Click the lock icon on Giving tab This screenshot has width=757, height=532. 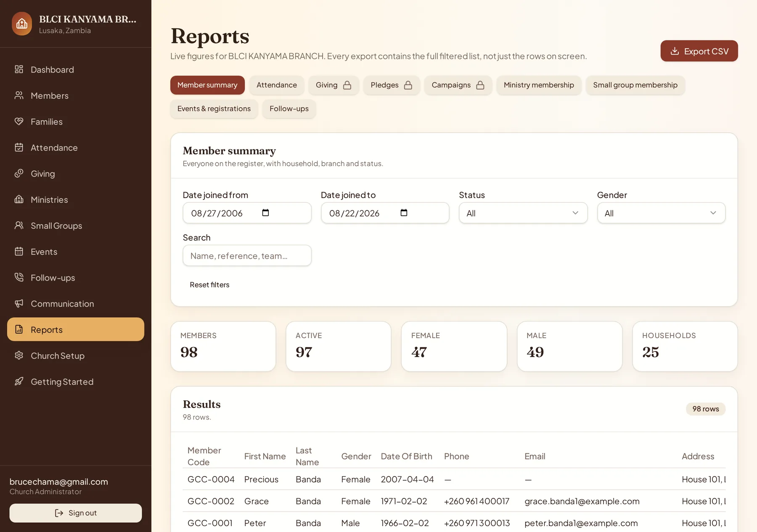pos(347,85)
